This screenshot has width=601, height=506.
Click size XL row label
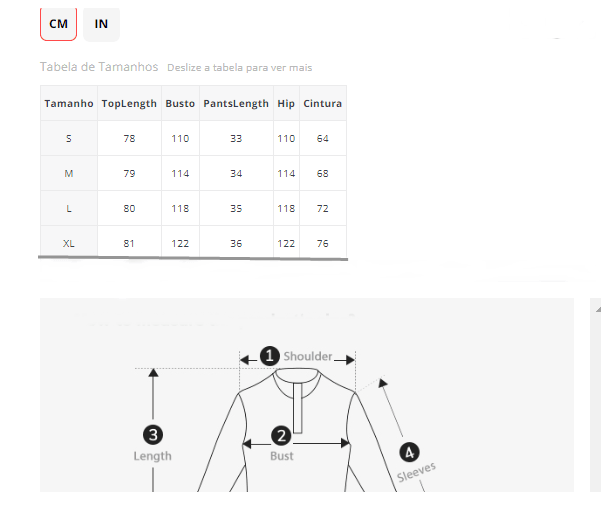pos(69,243)
